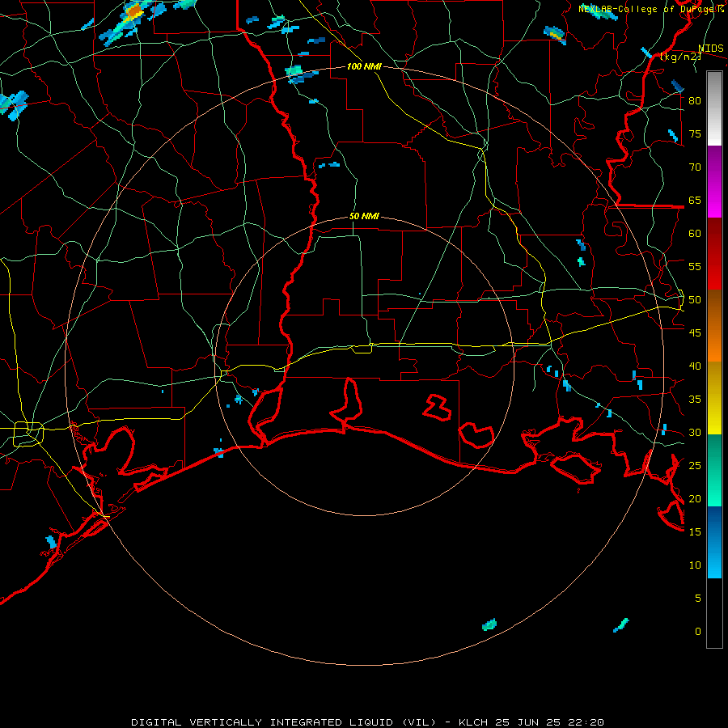Pick the yellow segment of the color bar
Image resolution: width=728 pixels, height=728 pixels.
714,398
